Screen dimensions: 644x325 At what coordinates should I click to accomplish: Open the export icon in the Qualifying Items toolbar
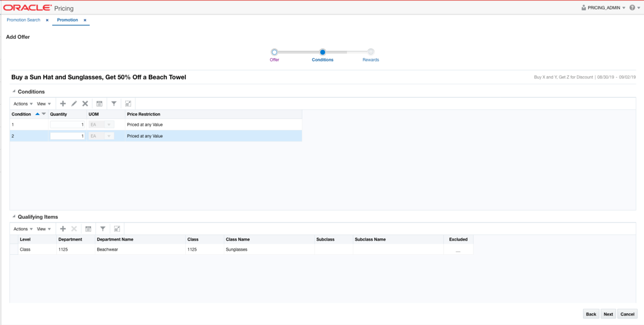88,229
